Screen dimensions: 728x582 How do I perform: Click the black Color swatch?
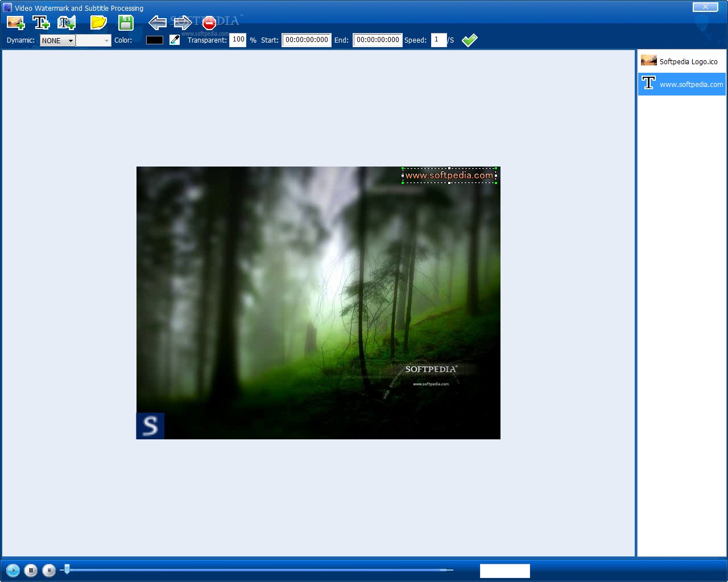point(155,40)
